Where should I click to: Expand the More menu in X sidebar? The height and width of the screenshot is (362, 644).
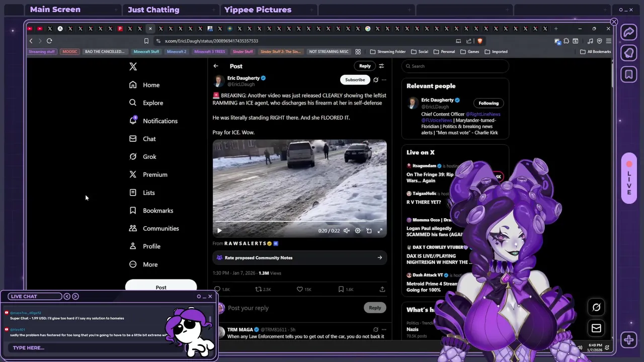coord(143,264)
